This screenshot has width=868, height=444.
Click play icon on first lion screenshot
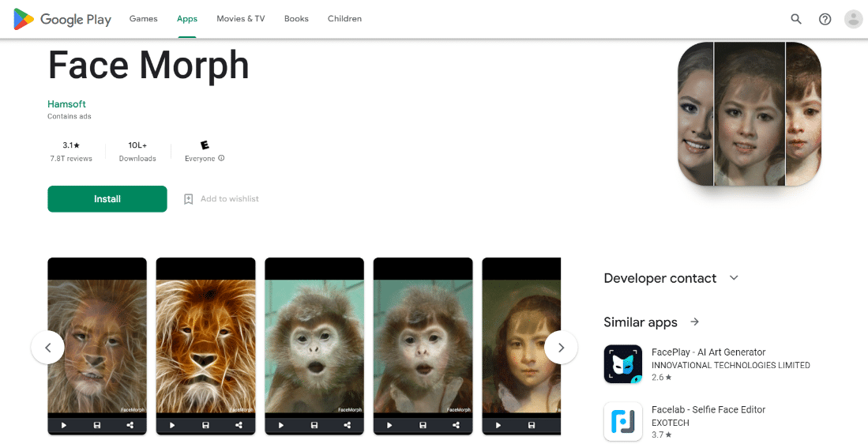(64, 425)
